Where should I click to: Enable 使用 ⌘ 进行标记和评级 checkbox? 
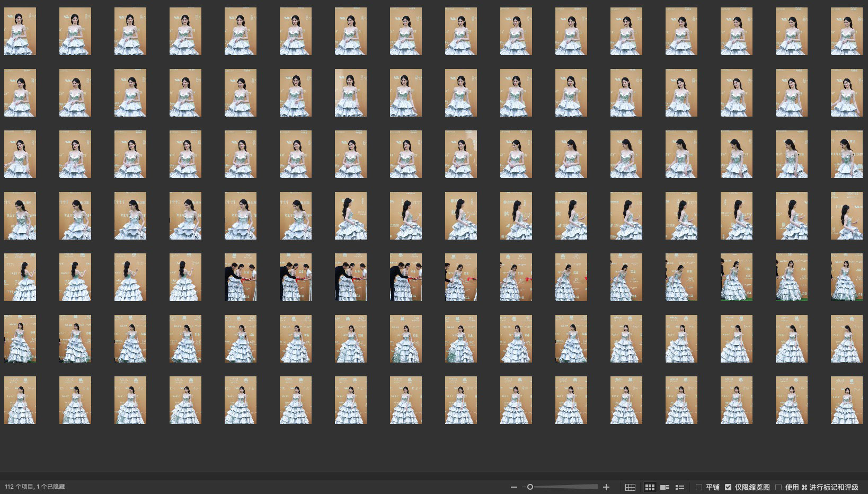point(778,487)
